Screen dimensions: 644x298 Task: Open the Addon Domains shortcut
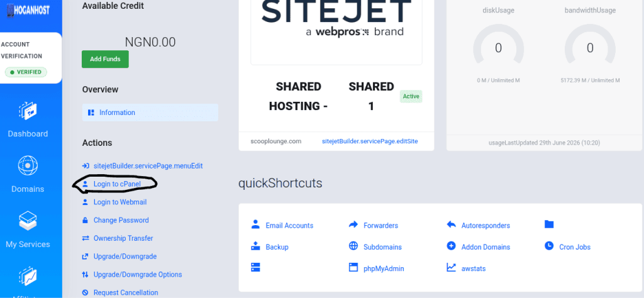pos(486,247)
